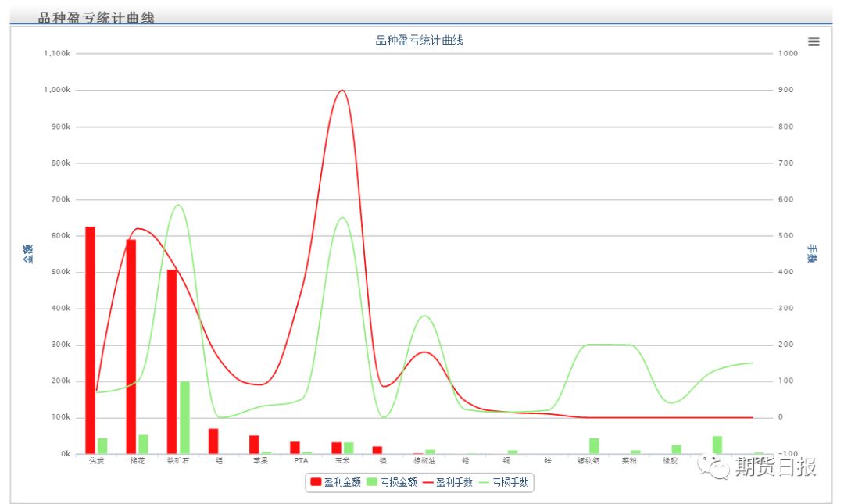
Task: Click the 铁矿石 x-axis label
Action: tap(178, 461)
